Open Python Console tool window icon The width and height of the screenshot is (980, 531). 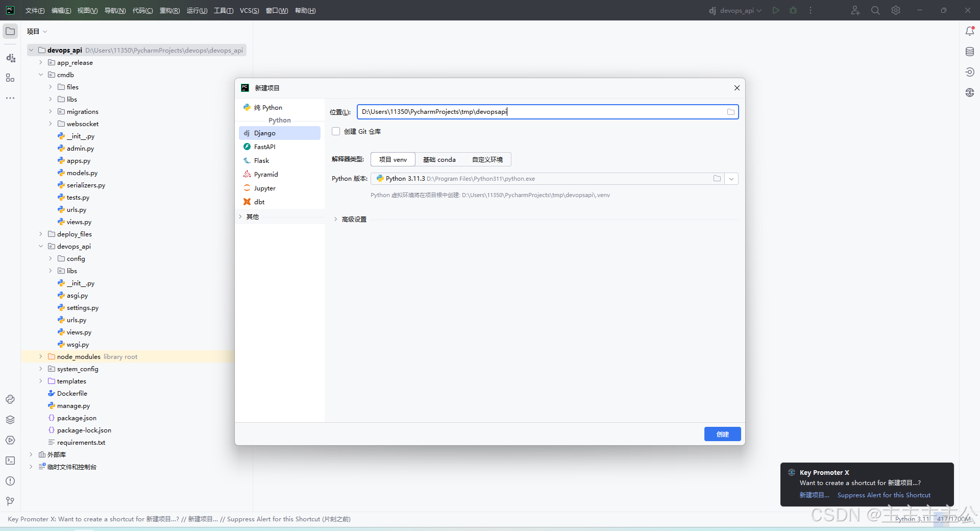tap(10, 399)
